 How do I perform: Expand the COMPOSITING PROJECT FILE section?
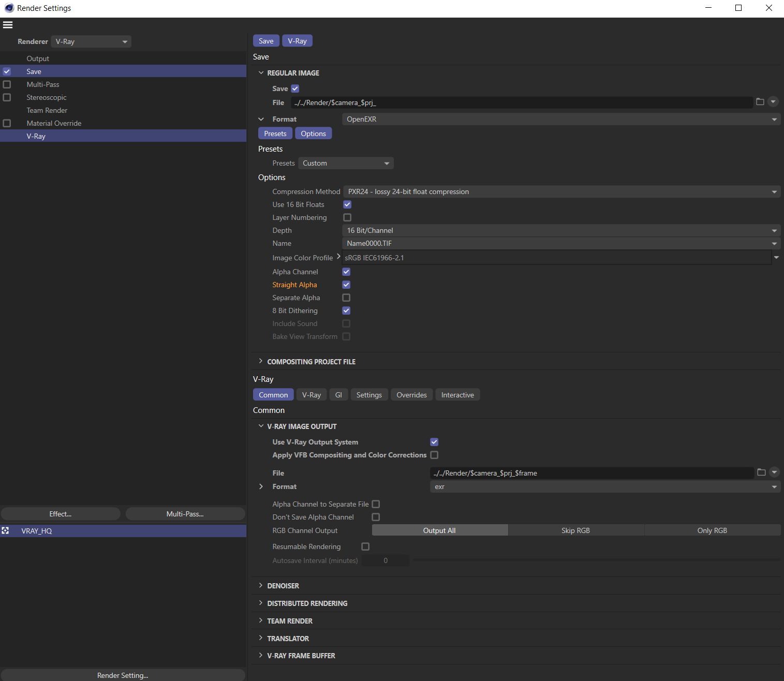261,361
